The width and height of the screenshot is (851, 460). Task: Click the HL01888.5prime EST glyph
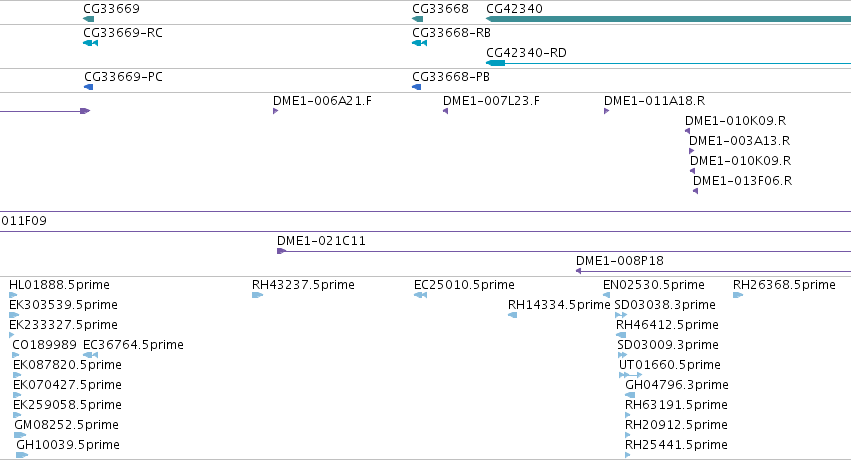13,295
